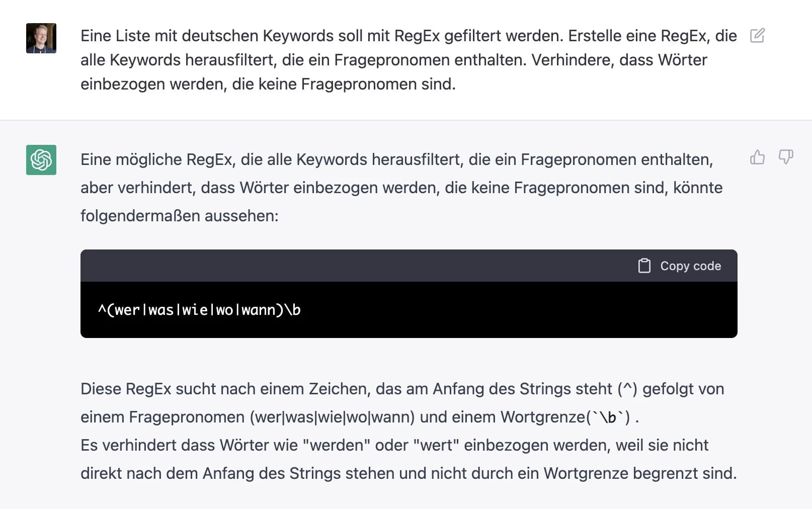
Task: Give thumbs up to ChatGPT's answer
Action: pyautogui.click(x=758, y=157)
